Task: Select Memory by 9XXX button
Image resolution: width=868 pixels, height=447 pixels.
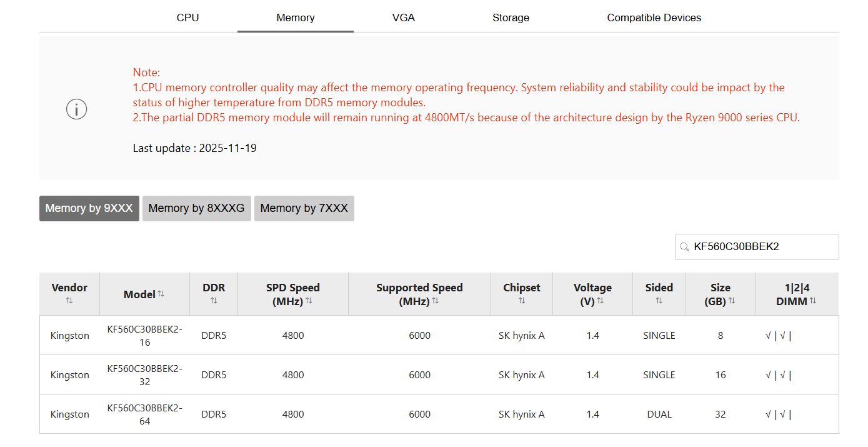Action: click(x=89, y=208)
